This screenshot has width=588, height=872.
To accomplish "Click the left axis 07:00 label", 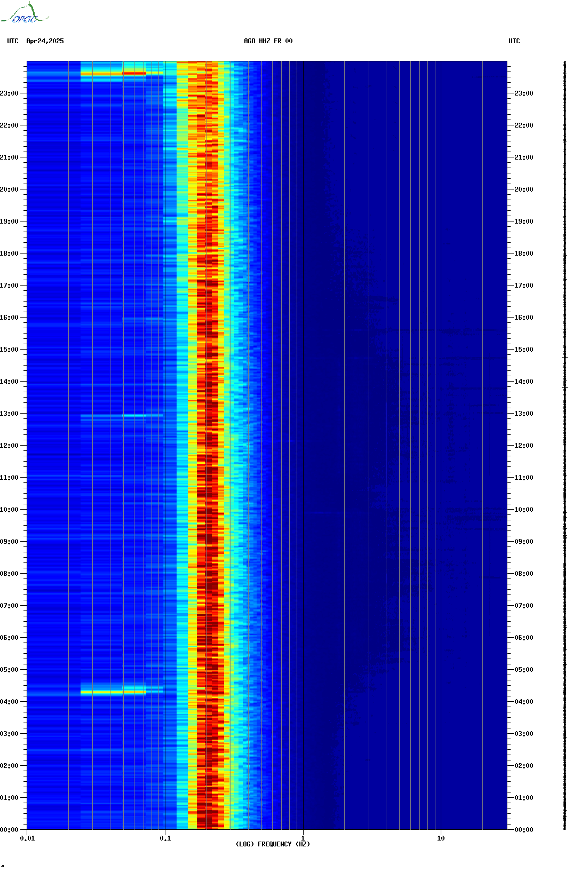I will tap(9, 606).
